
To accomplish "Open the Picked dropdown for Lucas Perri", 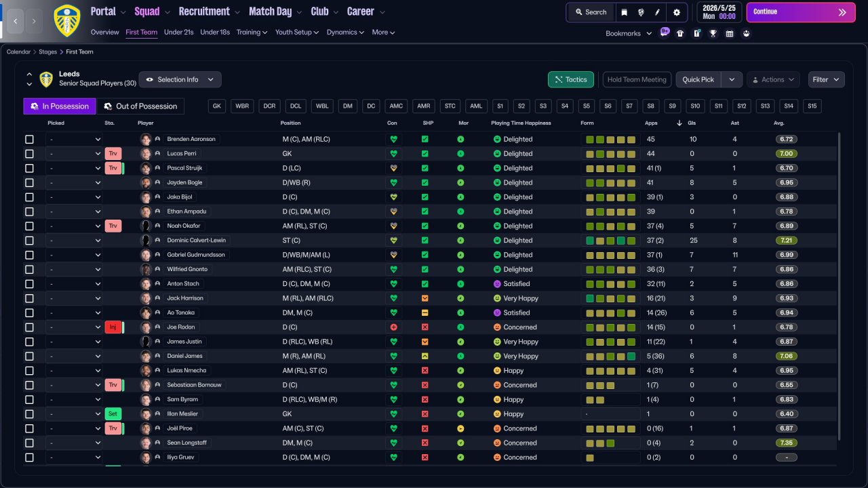I will 75,154.
